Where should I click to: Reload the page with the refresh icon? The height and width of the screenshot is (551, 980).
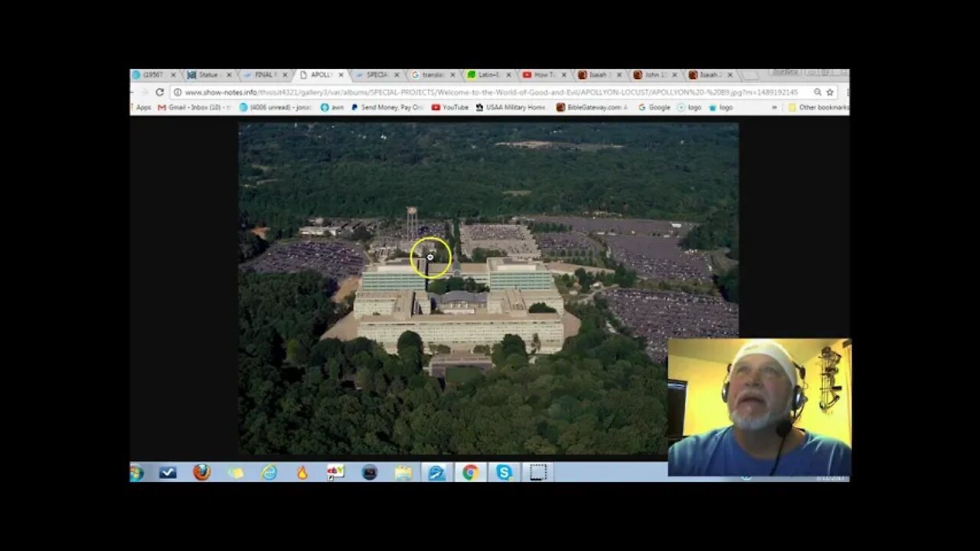(x=159, y=92)
